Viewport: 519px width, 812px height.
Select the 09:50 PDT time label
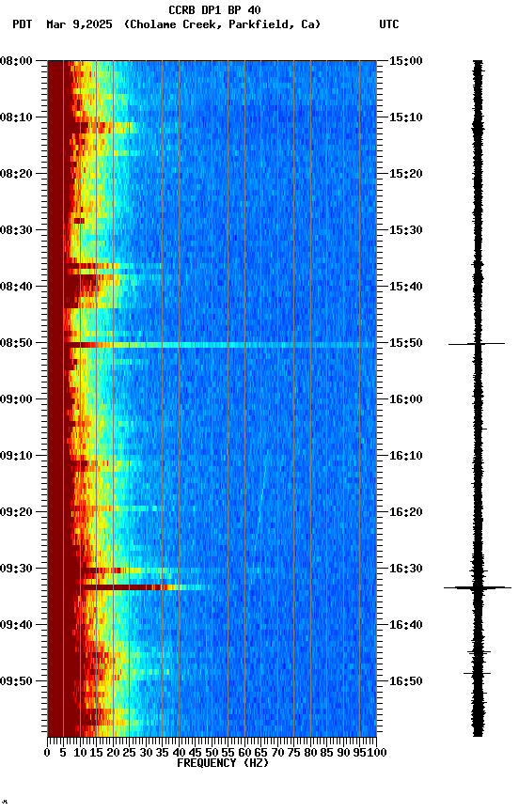tap(16, 681)
